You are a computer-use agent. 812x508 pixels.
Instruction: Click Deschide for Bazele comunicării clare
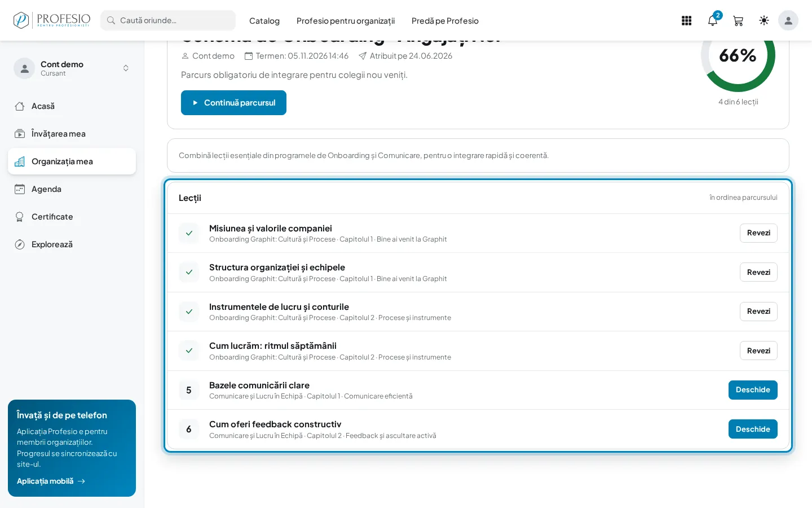click(753, 390)
